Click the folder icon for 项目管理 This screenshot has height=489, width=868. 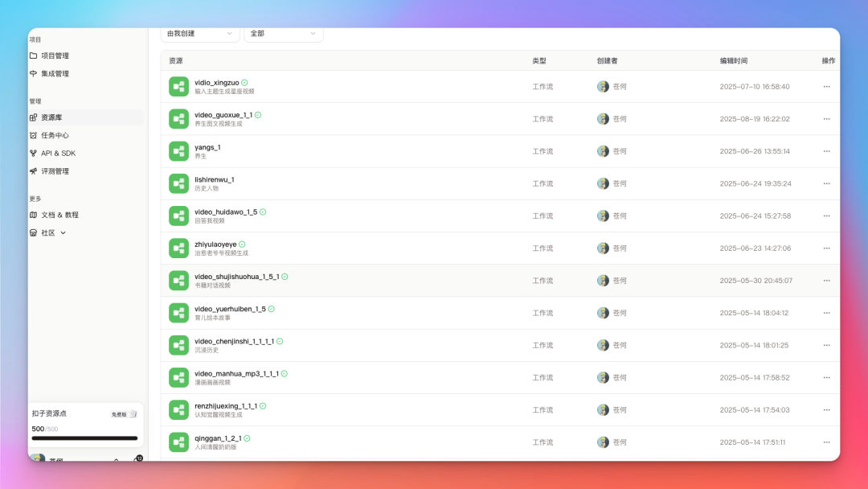point(34,55)
